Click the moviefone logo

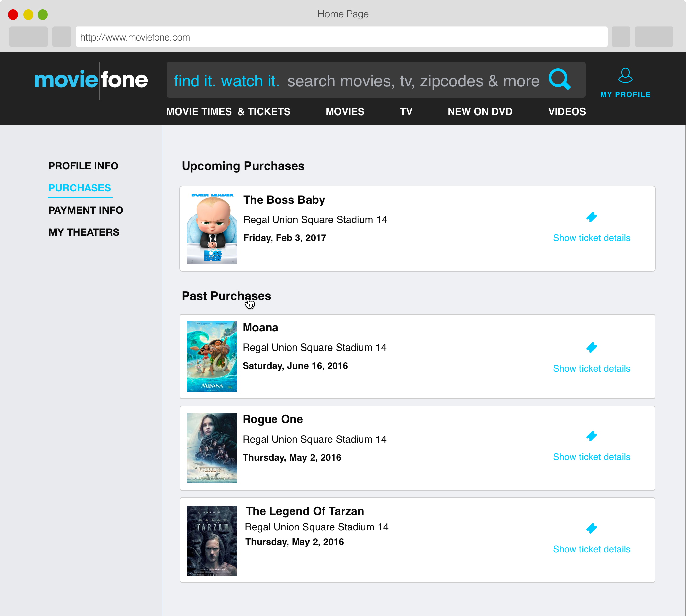point(91,80)
